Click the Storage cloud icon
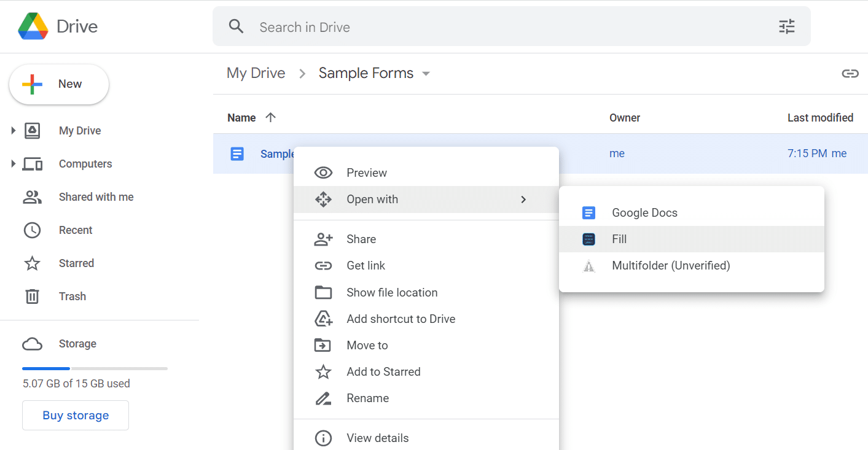The height and width of the screenshot is (450, 868). click(x=32, y=344)
